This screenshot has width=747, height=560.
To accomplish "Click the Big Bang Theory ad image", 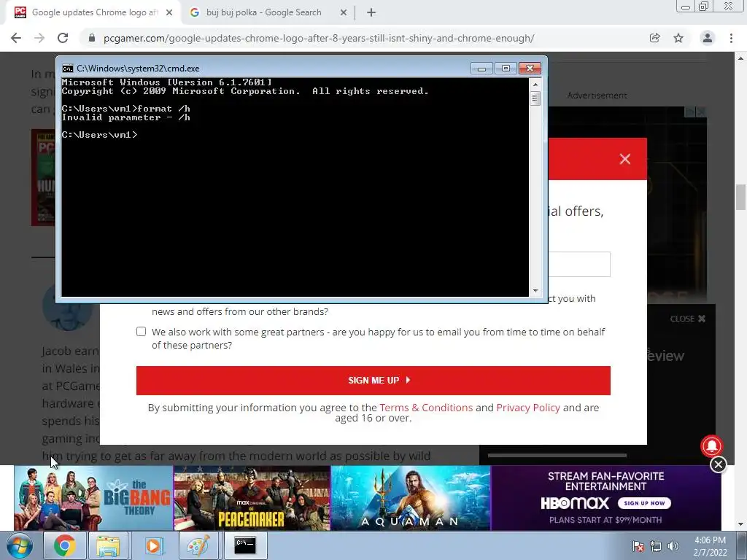I will point(94,498).
